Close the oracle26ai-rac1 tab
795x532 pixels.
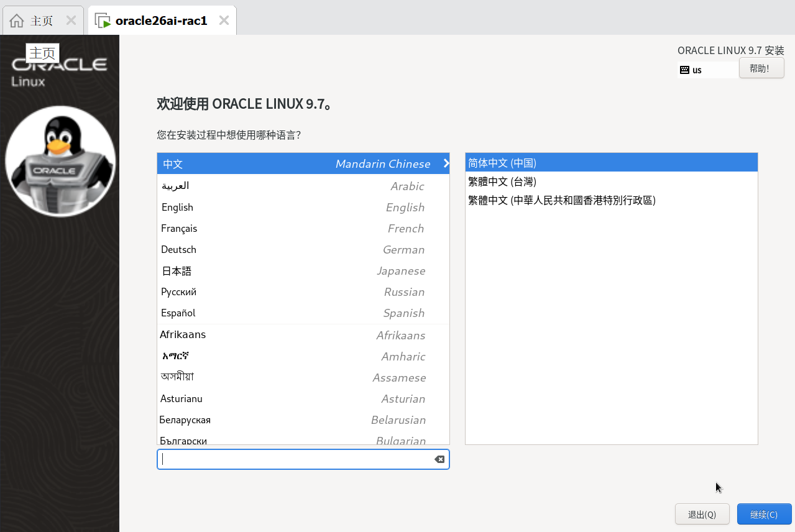point(224,21)
